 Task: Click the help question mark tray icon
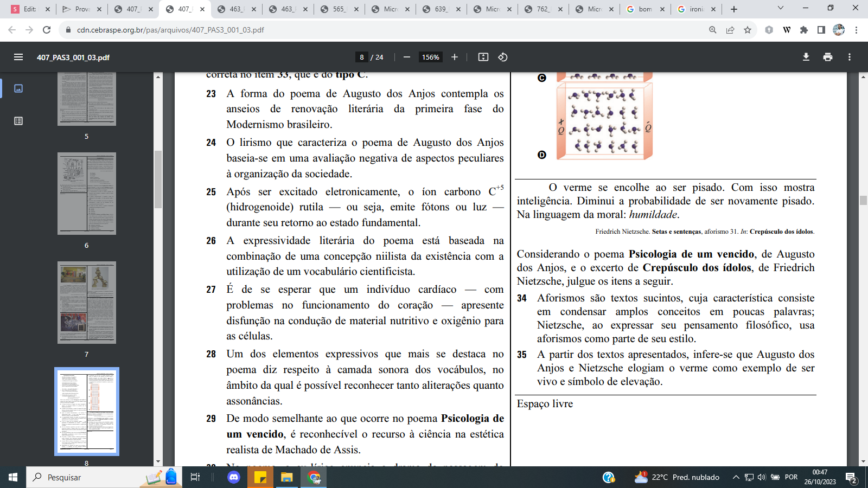(609, 477)
